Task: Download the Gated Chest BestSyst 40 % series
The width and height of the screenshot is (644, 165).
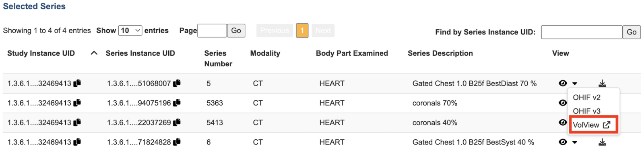Action: (602, 143)
